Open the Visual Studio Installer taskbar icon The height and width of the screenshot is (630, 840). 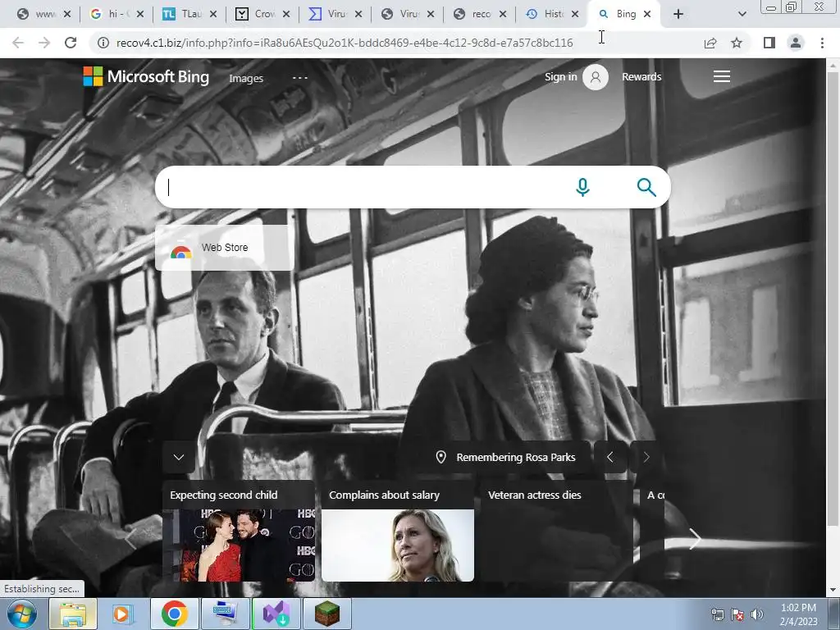click(x=276, y=614)
